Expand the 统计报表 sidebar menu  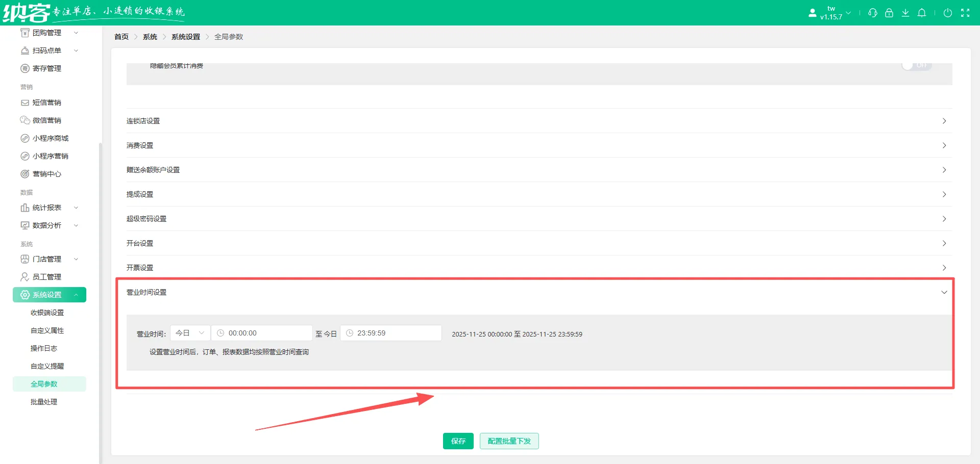48,208
